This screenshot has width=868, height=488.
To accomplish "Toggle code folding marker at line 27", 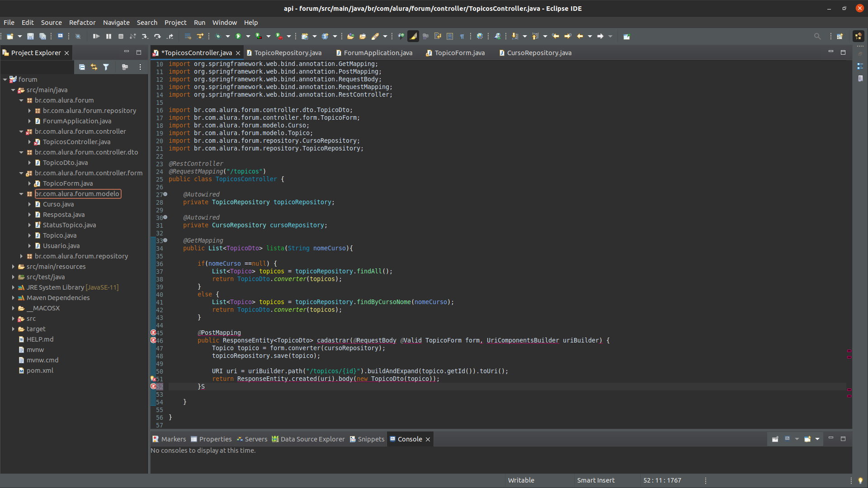I will (x=165, y=194).
